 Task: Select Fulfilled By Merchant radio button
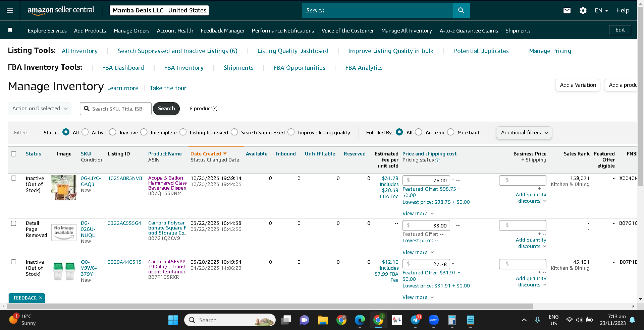pos(451,132)
